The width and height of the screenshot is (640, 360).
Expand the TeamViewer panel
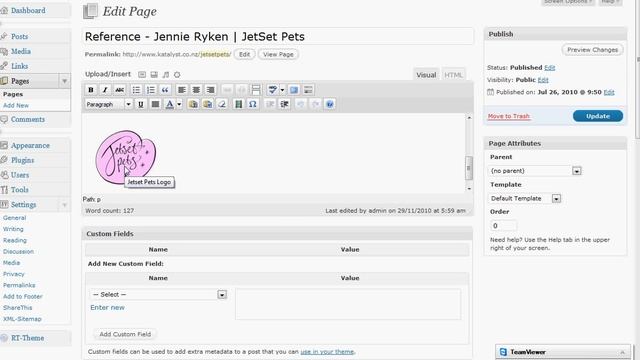[622, 352]
